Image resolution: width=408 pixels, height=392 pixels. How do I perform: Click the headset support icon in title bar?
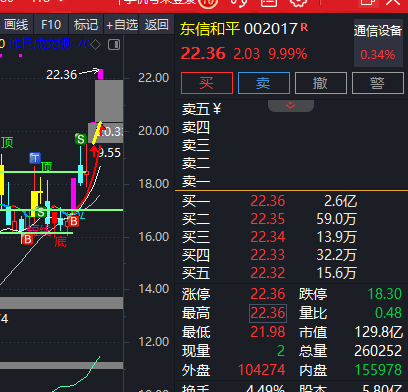[239, 3]
